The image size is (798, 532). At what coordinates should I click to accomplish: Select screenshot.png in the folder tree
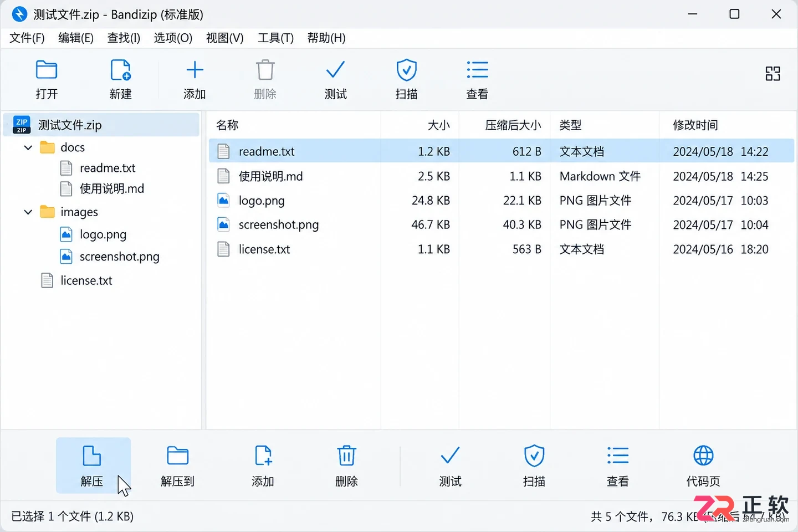(120, 257)
